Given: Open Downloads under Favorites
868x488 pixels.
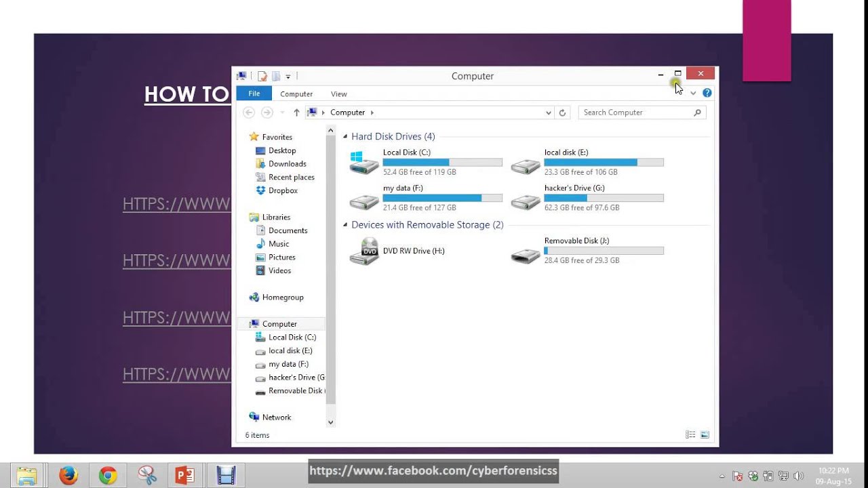Looking at the screenshot, I should coord(288,164).
